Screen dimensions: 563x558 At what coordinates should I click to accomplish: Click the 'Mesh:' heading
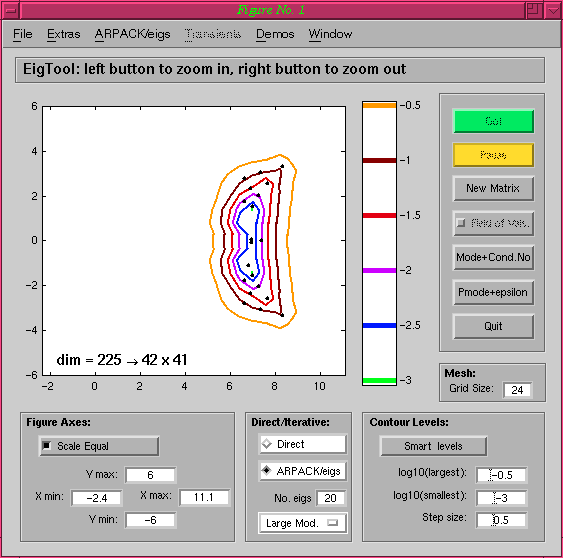point(460,373)
